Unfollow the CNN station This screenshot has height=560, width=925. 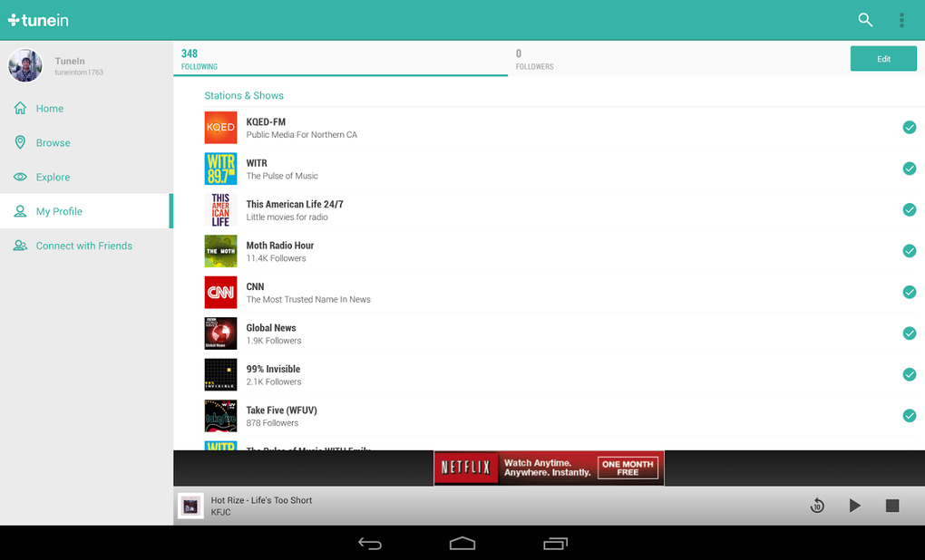pos(910,292)
